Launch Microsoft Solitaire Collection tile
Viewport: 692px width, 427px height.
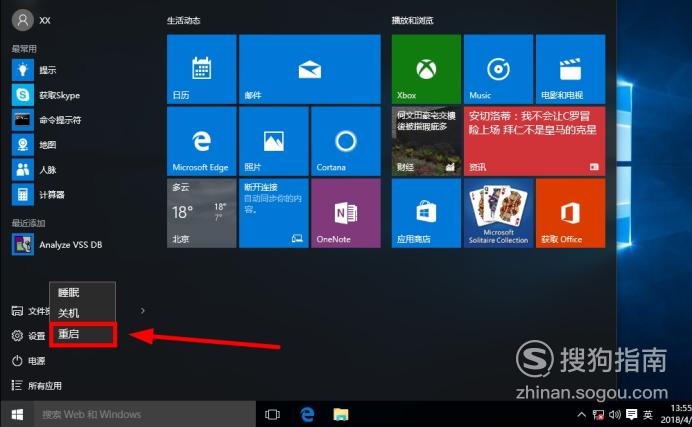click(498, 213)
